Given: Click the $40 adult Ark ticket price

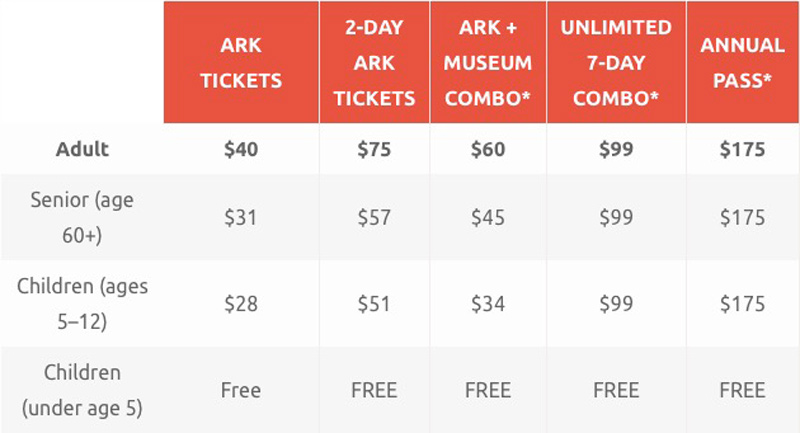Looking at the screenshot, I should click(241, 149).
